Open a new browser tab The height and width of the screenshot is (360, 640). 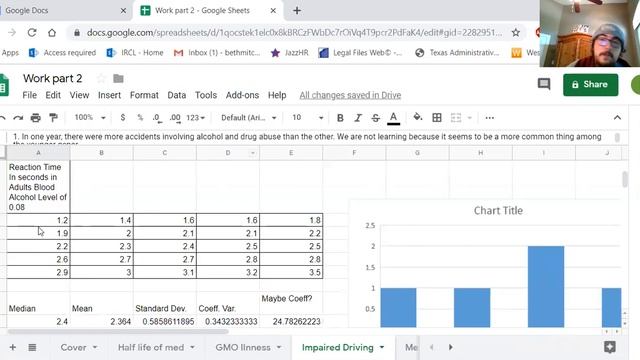click(x=297, y=11)
